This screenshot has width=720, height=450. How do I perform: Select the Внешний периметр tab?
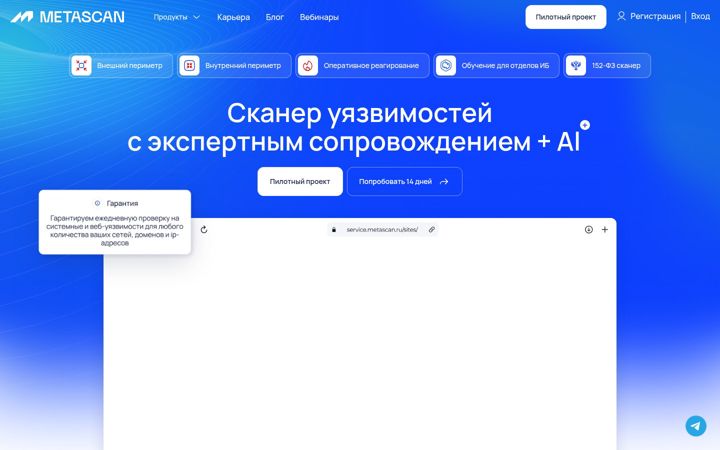pyautogui.click(x=121, y=65)
